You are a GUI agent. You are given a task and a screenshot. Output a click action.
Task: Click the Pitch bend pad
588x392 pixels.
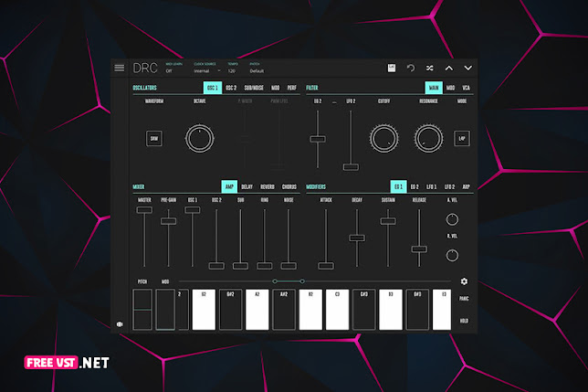pos(142,310)
